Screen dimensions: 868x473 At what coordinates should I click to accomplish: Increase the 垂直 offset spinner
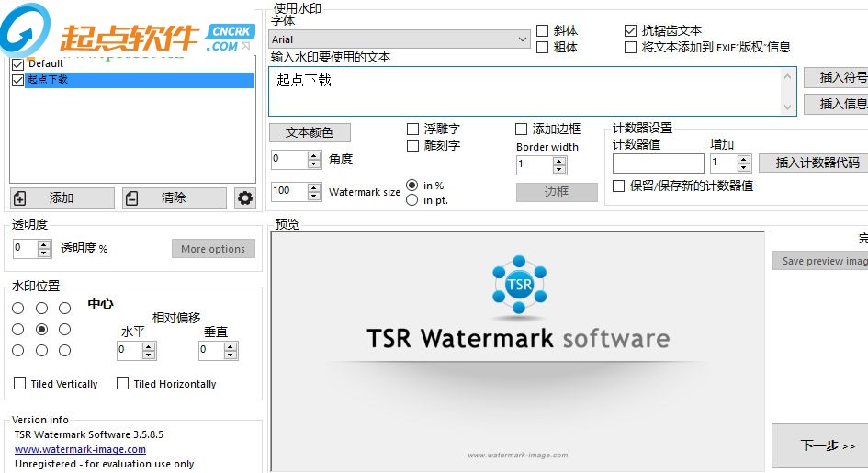tap(231, 347)
